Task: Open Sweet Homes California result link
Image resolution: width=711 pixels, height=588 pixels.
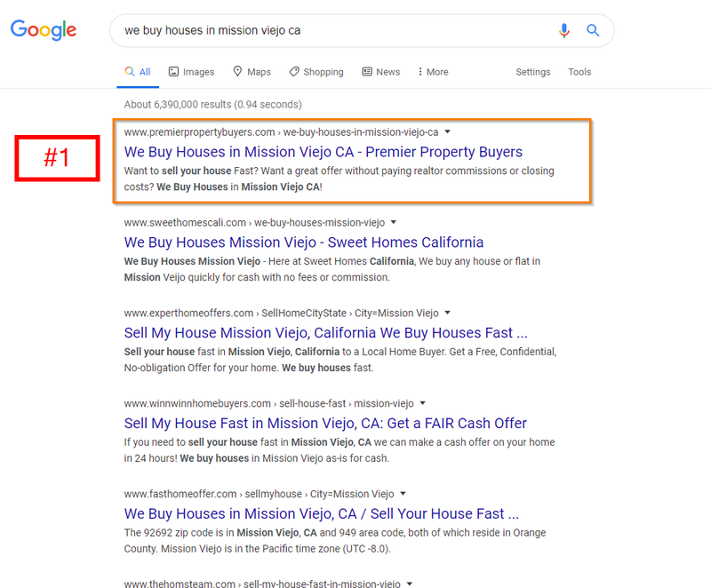Action: pyautogui.click(x=304, y=242)
